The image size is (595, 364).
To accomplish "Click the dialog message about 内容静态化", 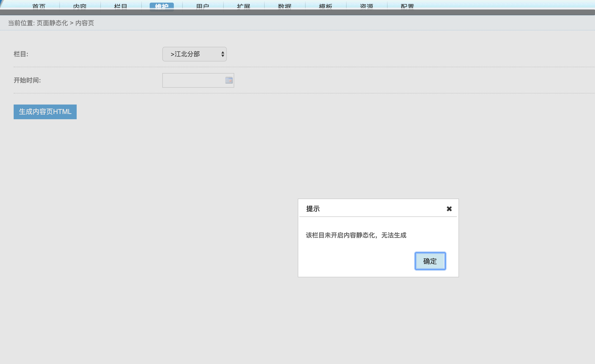I will [356, 235].
